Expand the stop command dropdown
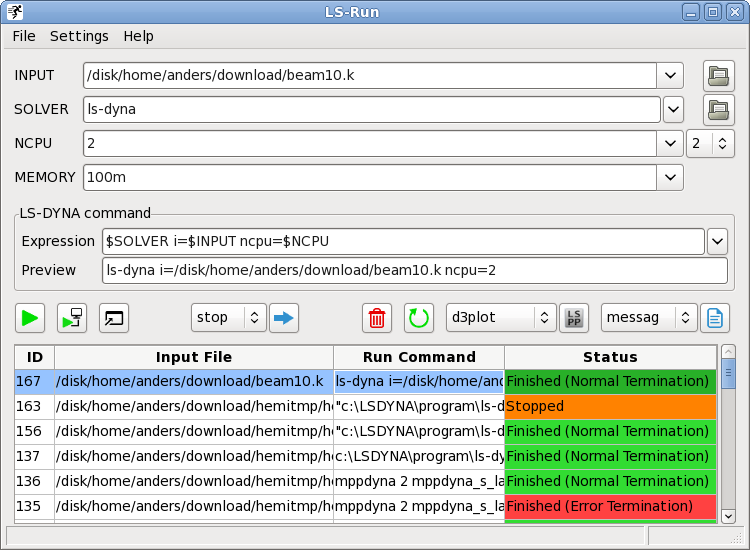This screenshot has height=550, width=750. click(254, 318)
